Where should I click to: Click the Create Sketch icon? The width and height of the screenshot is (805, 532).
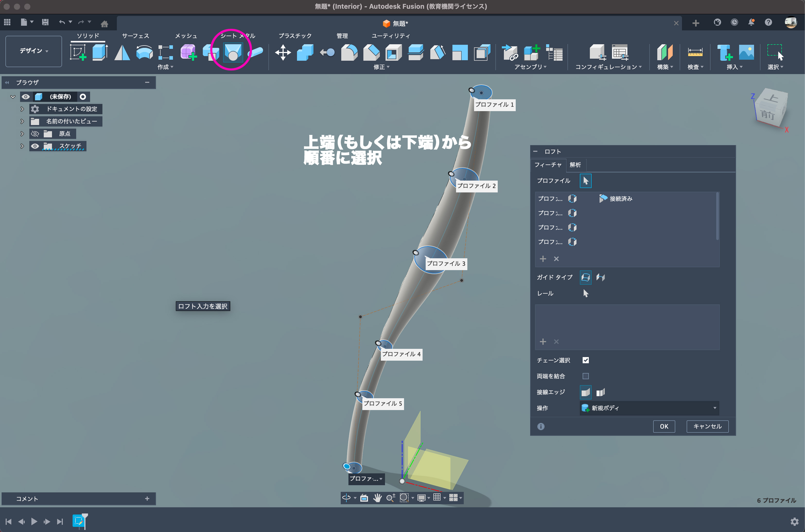pyautogui.click(x=78, y=52)
